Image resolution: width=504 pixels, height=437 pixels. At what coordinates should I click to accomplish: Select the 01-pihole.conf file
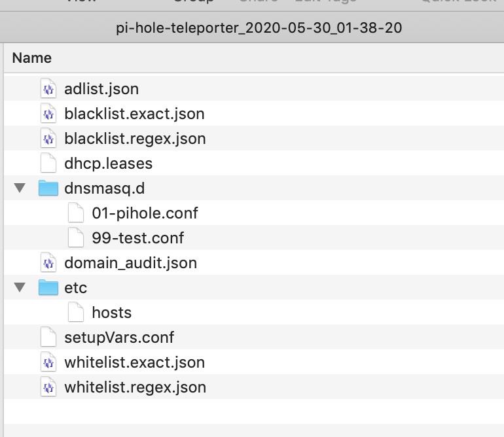click(254, 213)
